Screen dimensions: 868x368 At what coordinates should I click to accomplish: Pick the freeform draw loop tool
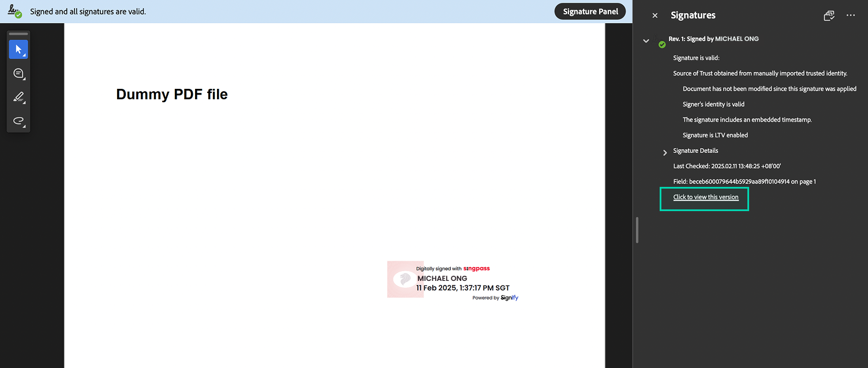coord(18,121)
